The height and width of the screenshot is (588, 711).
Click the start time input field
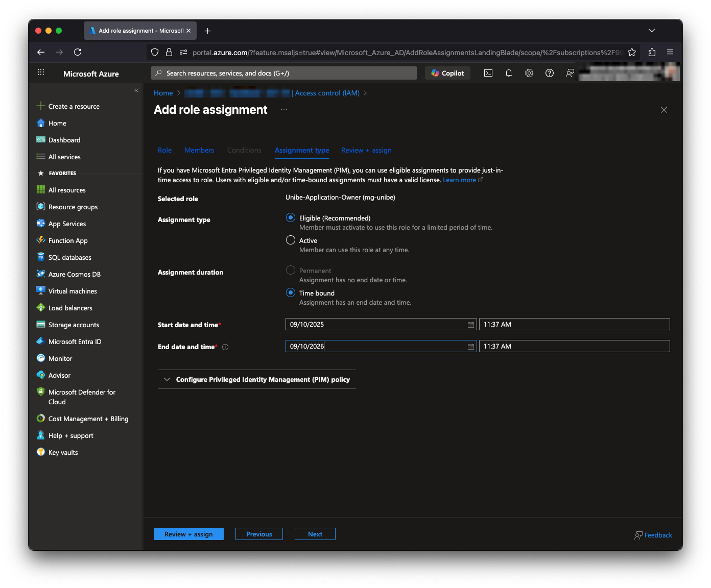[574, 324]
